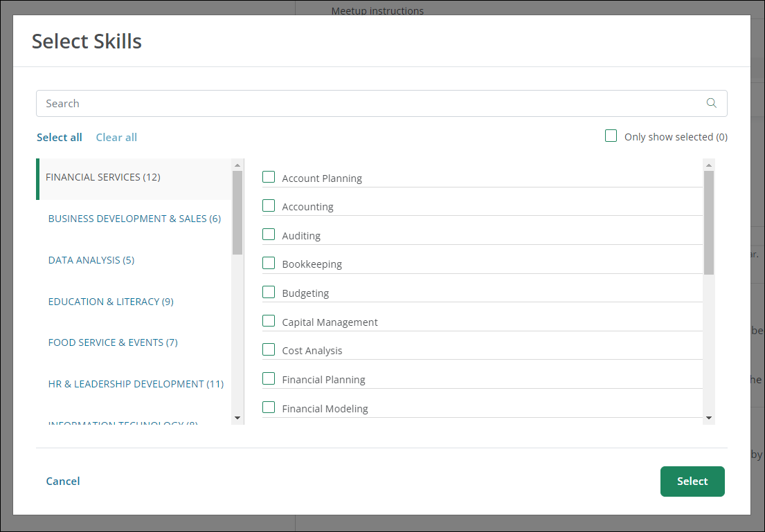Show HR & Leadership Development skills
765x532 pixels.
(x=136, y=384)
